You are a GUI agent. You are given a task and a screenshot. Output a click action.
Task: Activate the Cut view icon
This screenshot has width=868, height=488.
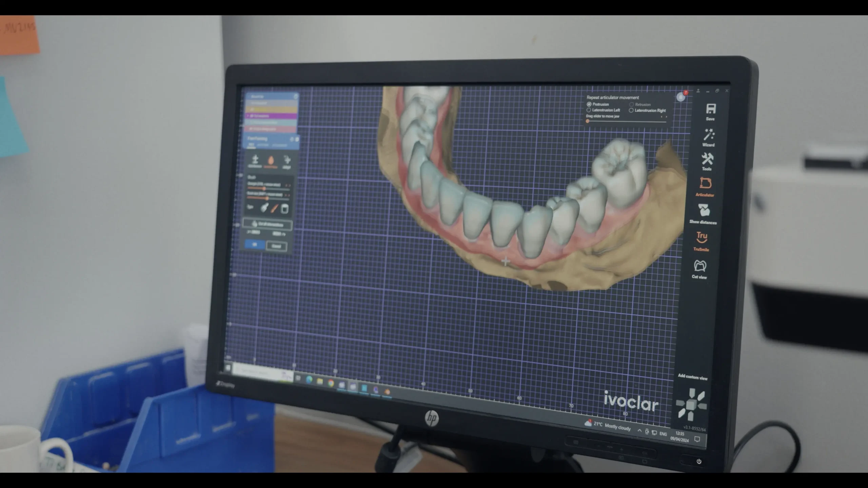pyautogui.click(x=700, y=266)
